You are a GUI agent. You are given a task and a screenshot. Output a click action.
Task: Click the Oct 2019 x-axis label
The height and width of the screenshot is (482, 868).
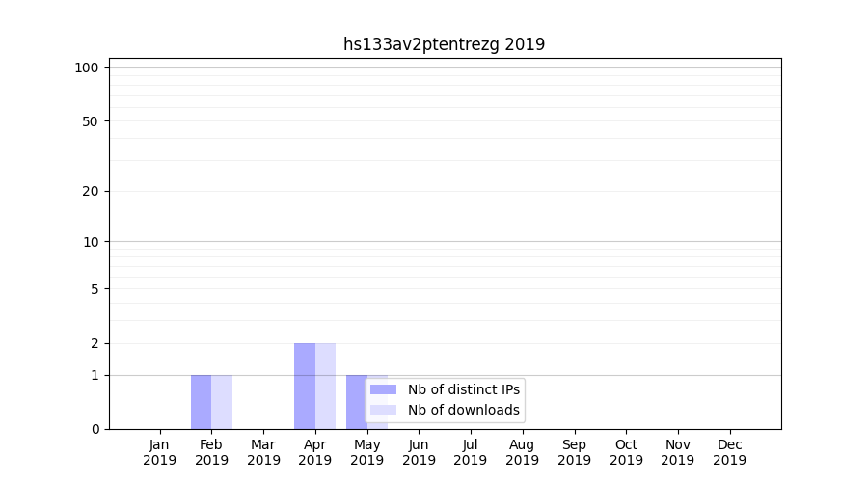tap(626, 452)
